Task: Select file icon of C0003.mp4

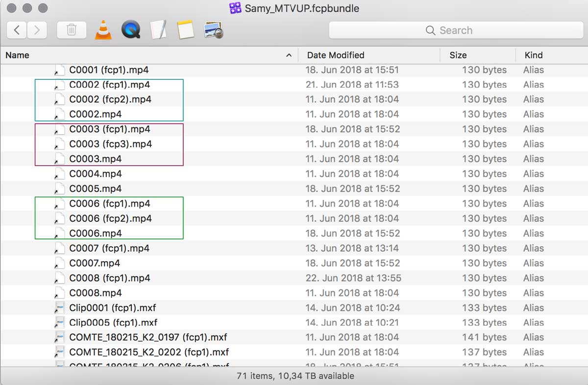Action: pyautogui.click(x=59, y=159)
